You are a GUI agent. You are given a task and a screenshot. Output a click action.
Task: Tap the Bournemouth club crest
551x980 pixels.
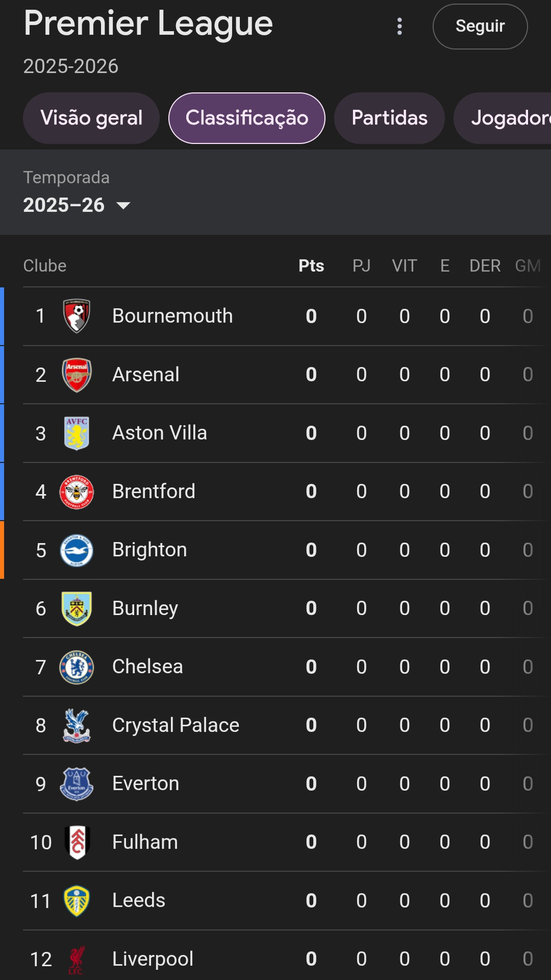(x=77, y=316)
